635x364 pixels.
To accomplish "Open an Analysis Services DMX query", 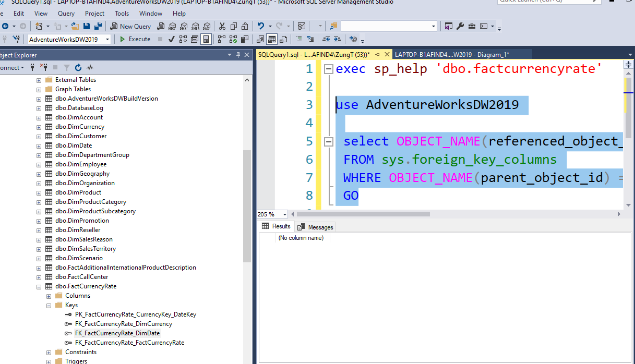I will click(x=184, y=26).
